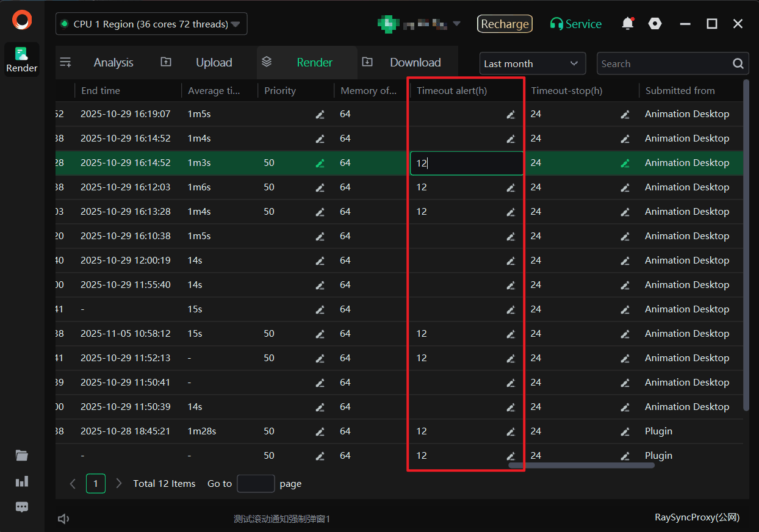This screenshot has width=759, height=532.
Task: Open settings via the hexagon icon
Action: 655,24
